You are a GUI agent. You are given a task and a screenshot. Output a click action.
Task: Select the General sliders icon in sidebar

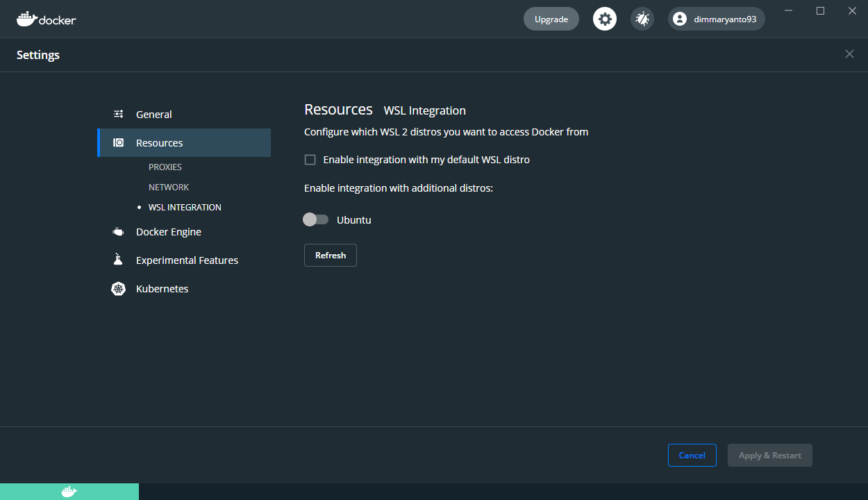pyautogui.click(x=118, y=113)
